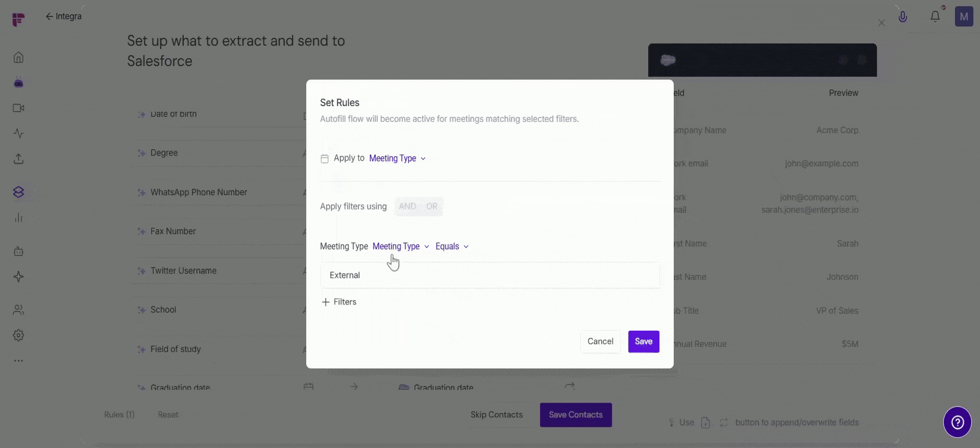Cancel the Set Rules dialog
This screenshot has width=980, height=448.
[x=600, y=341]
